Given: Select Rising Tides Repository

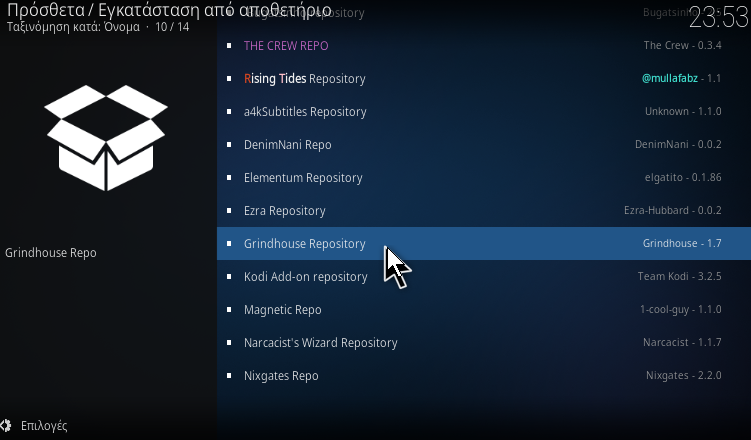Looking at the screenshot, I should 484,79.
